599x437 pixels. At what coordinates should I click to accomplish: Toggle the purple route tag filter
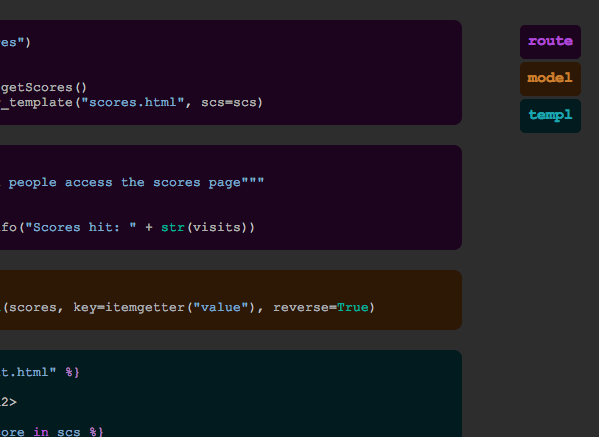[x=550, y=42]
